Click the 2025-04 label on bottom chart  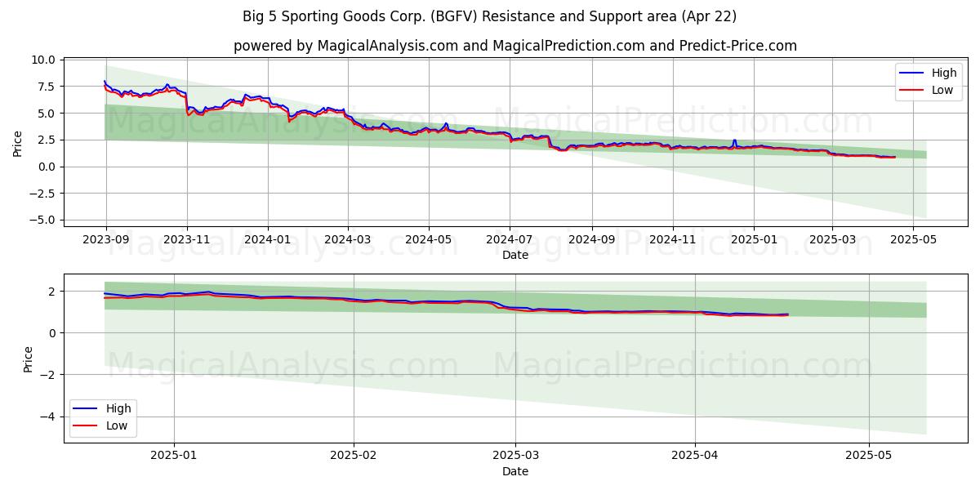pyautogui.click(x=695, y=457)
